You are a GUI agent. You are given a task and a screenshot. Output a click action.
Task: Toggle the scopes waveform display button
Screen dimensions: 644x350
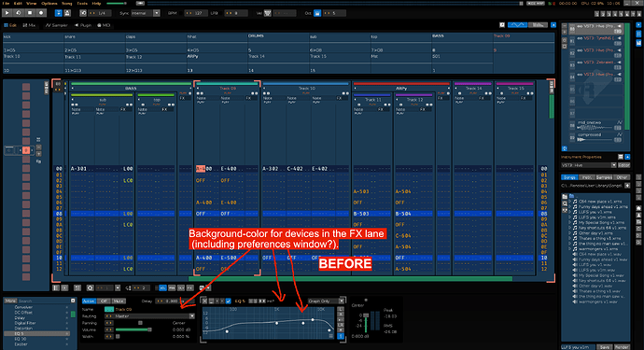(517, 25)
